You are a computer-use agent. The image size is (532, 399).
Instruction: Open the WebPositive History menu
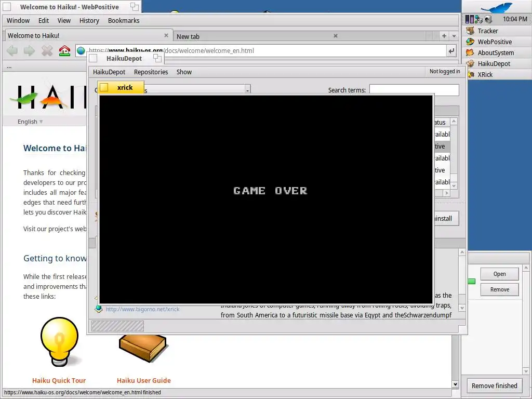[89, 20]
